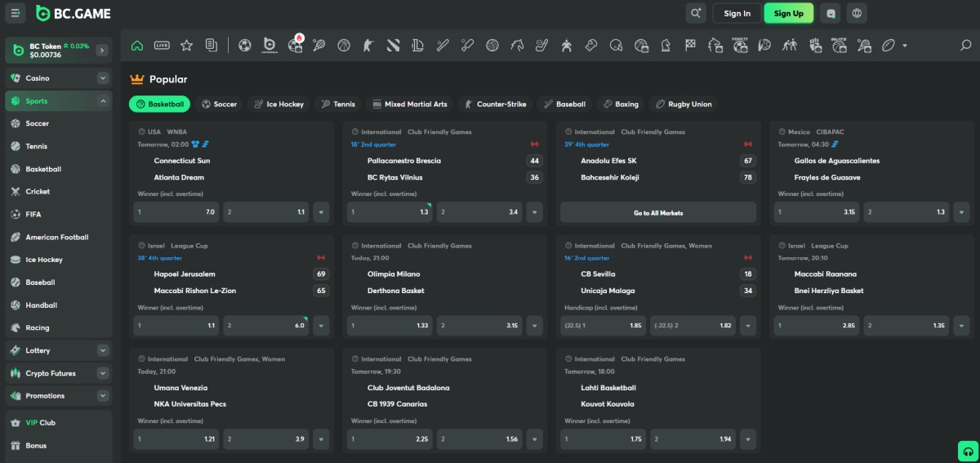The width and height of the screenshot is (980, 463).
Task: Click Go to All Markets button
Action: coord(658,212)
